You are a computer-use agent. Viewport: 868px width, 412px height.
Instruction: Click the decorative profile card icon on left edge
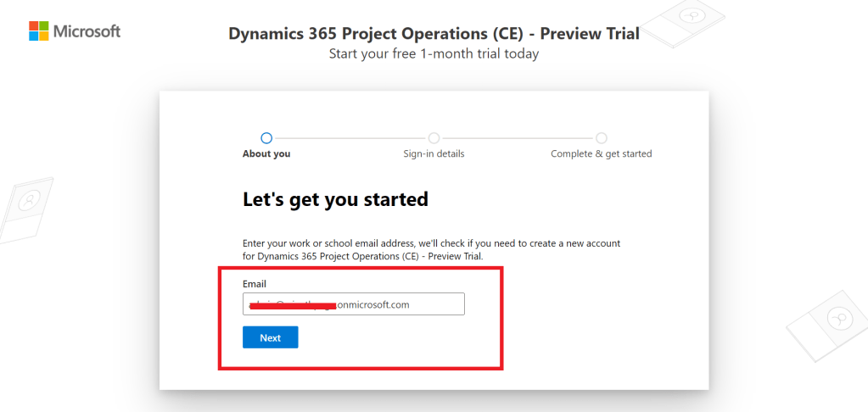[x=26, y=206]
